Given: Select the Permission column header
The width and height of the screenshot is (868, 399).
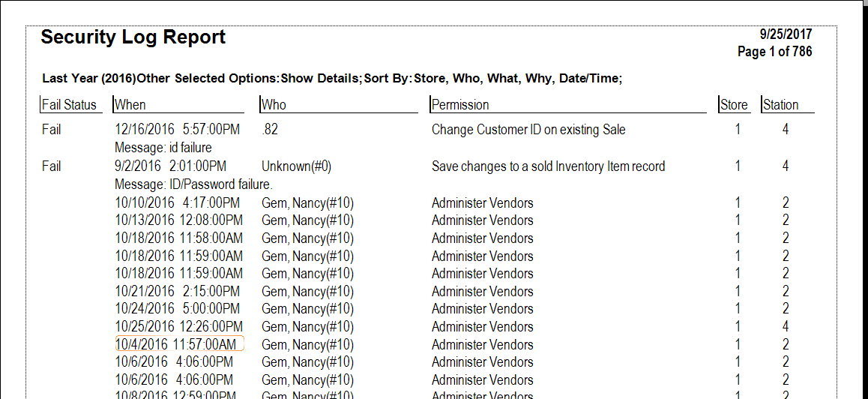Looking at the screenshot, I should (x=460, y=105).
